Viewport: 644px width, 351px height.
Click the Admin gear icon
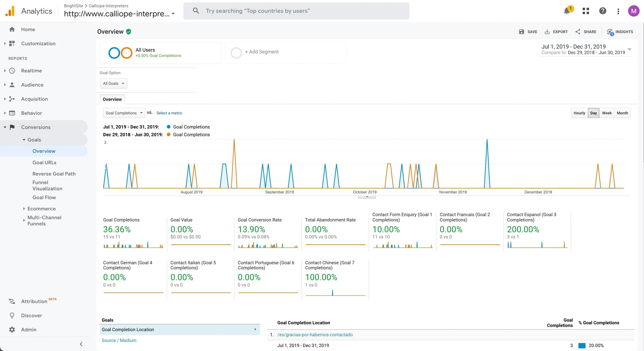[x=12, y=330]
